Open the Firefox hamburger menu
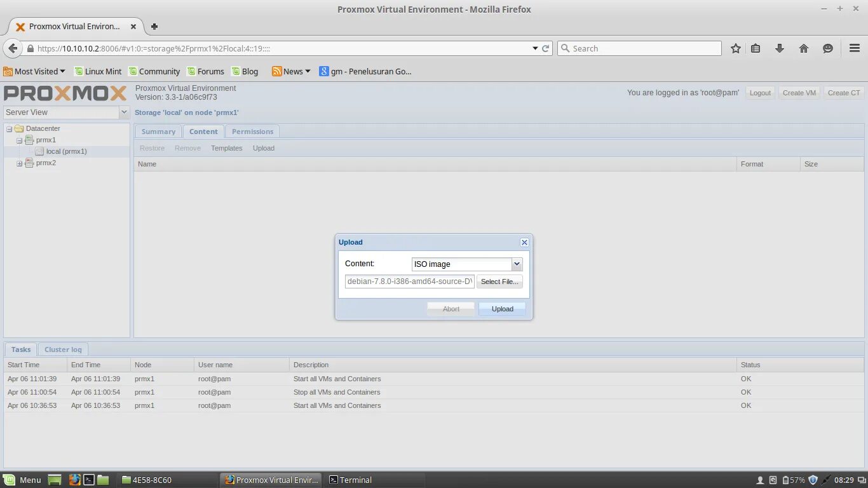 pyautogui.click(x=855, y=48)
